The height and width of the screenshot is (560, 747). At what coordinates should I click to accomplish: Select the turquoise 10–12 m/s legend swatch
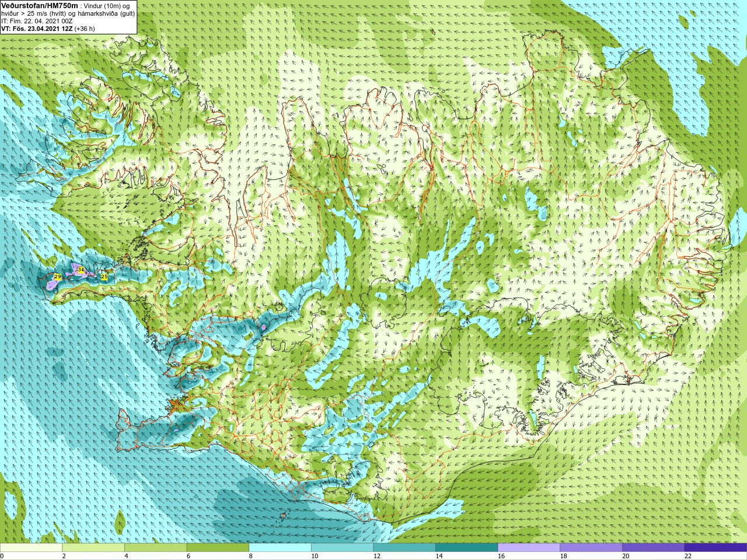pos(342,548)
